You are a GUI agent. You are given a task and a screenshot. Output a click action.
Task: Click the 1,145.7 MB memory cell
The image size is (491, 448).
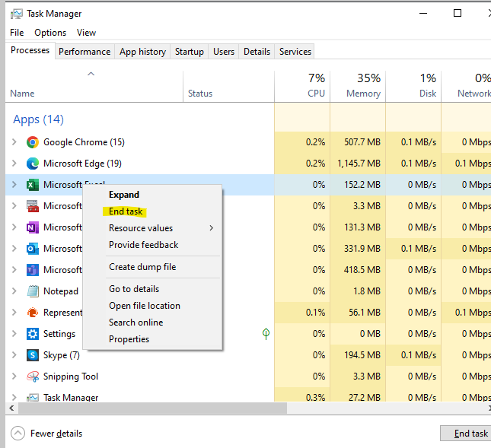tap(359, 164)
